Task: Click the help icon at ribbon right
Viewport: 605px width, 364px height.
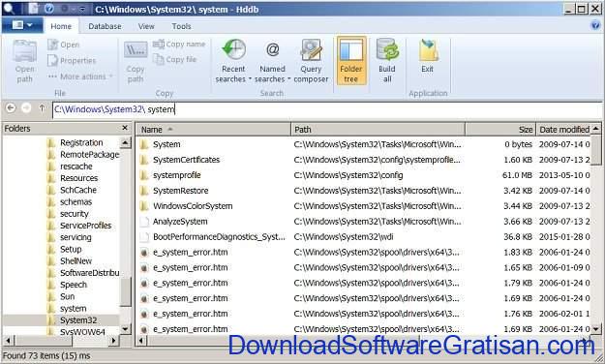Action: click(x=595, y=25)
